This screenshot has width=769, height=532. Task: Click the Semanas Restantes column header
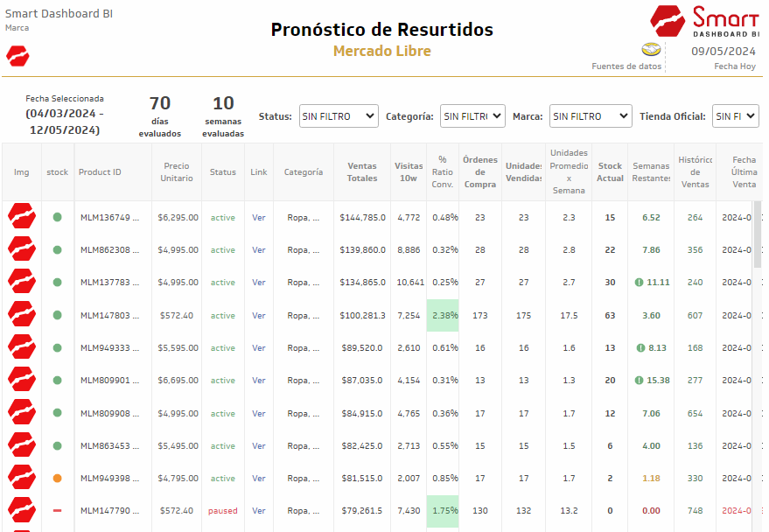point(651,172)
